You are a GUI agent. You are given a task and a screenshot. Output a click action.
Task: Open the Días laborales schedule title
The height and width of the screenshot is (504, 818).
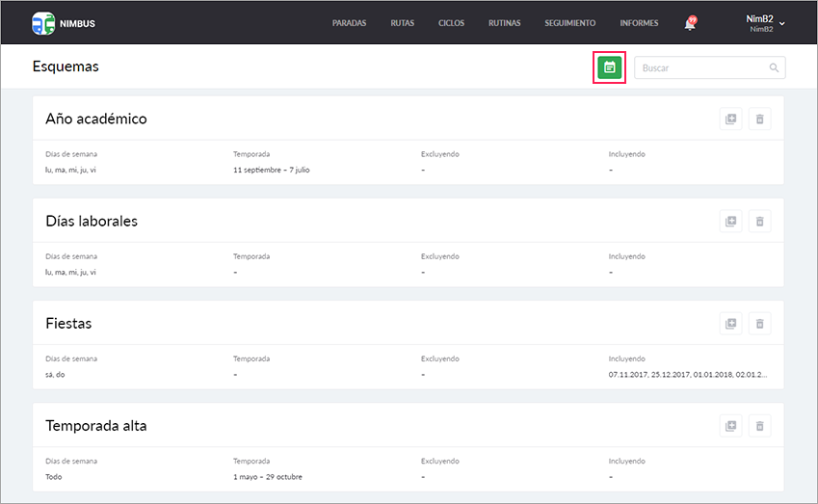92,222
